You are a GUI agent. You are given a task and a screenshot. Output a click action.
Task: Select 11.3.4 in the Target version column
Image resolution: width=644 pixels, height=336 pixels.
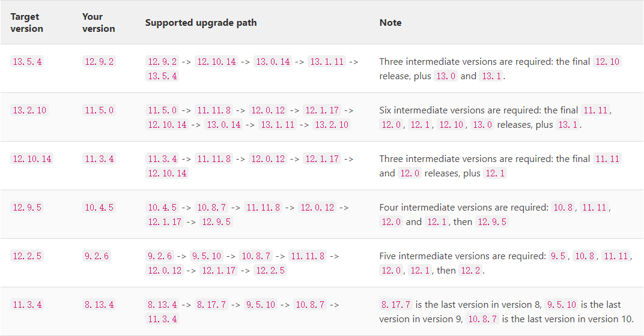(x=27, y=304)
